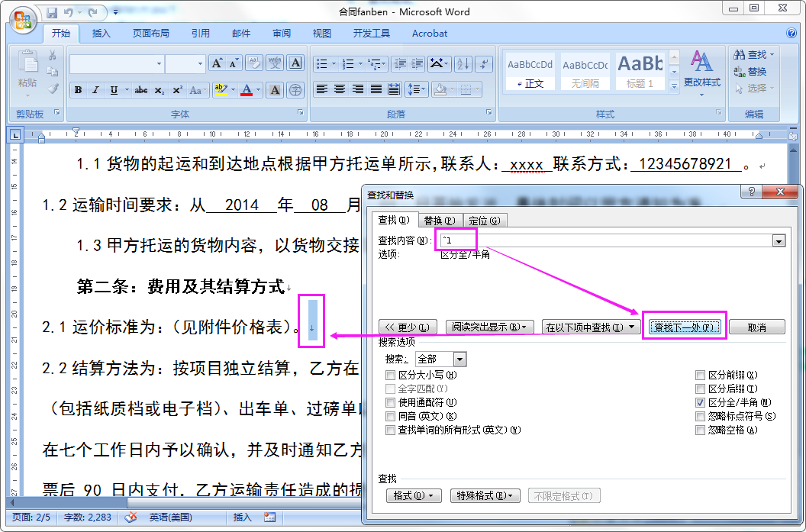This screenshot has height=532, width=806.
Task: Enable 忽略标点符号 checkbox
Action: (x=700, y=416)
